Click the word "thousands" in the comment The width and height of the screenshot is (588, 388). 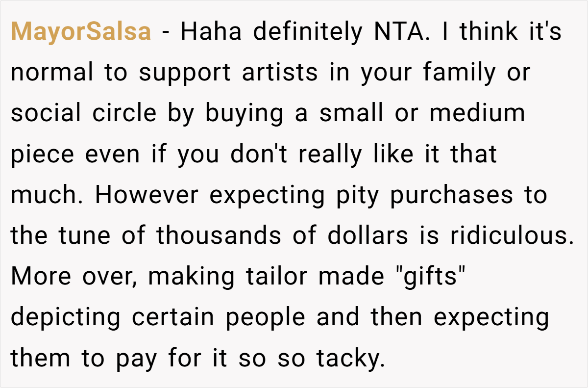pos(219,236)
